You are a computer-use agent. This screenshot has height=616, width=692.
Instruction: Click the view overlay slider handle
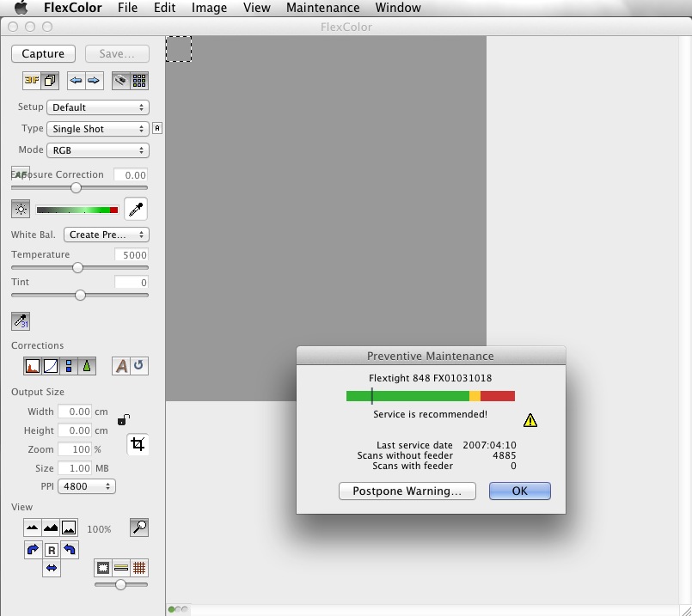pyautogui.click(x=120, y=585)
